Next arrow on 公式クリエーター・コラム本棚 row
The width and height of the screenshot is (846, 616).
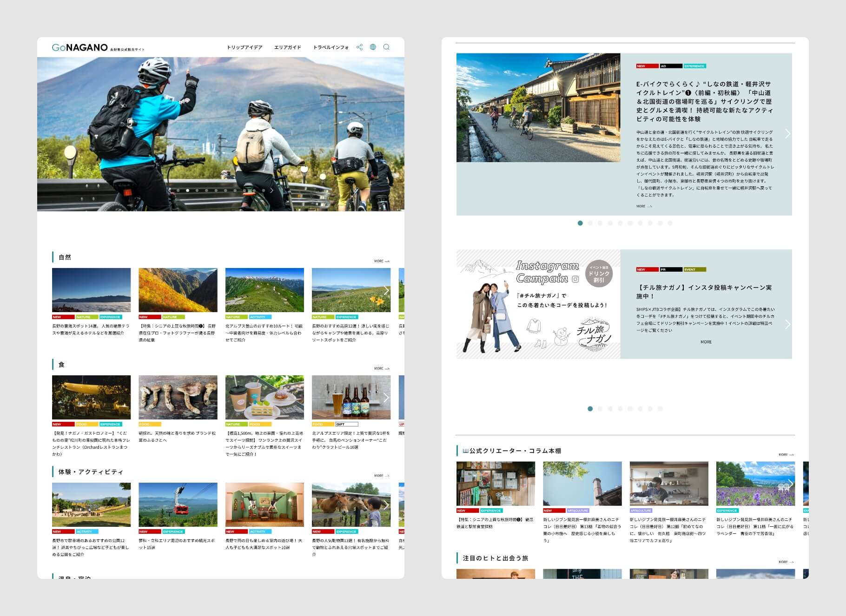click(x=790, y=484)
